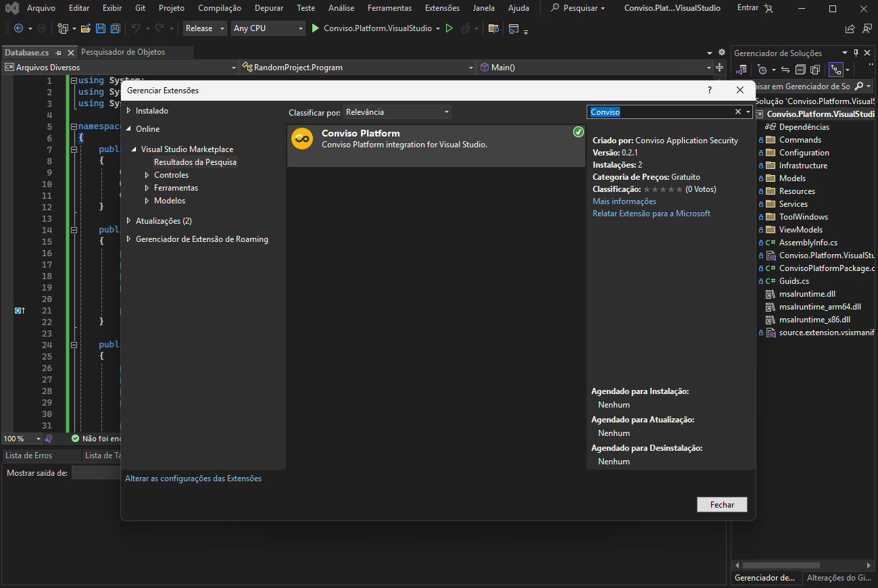Viewport: 878px width, 588px height.
Task: Close the Database.cs tab
Action: coord(70,53)
